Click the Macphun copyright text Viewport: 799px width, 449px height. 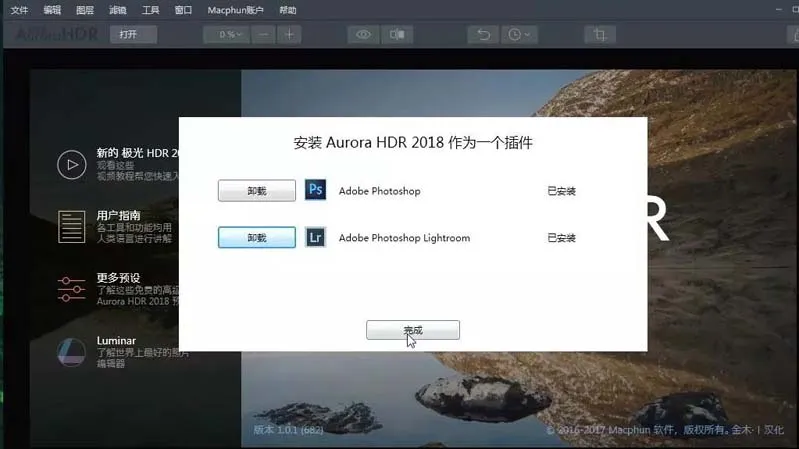pyautogui.click(x=665, y=430)
